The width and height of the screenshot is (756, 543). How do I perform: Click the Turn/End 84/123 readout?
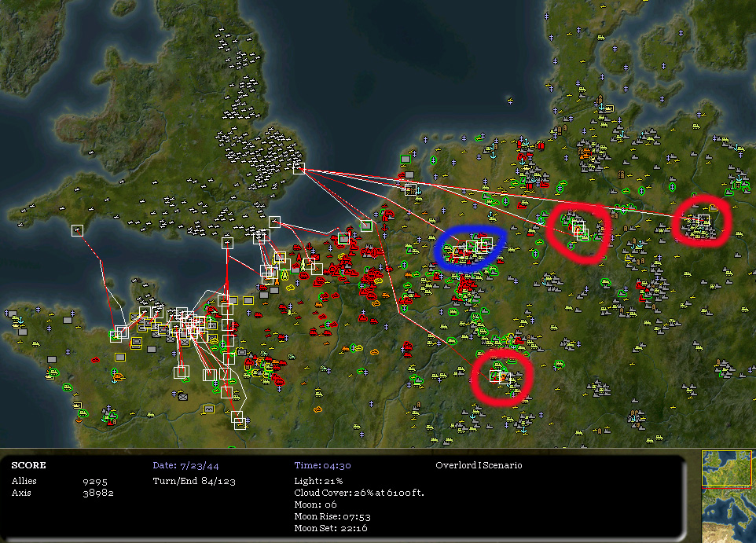tap(194, 481)
